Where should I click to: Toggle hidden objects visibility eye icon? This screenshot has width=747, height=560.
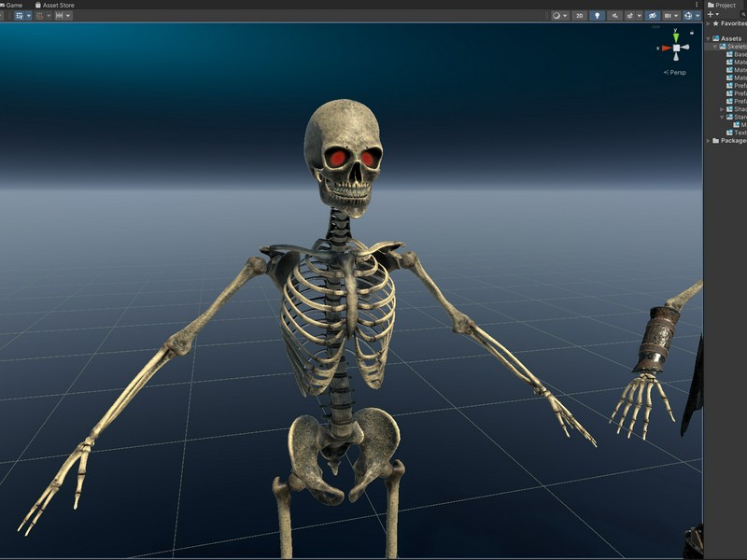(652, 16)
